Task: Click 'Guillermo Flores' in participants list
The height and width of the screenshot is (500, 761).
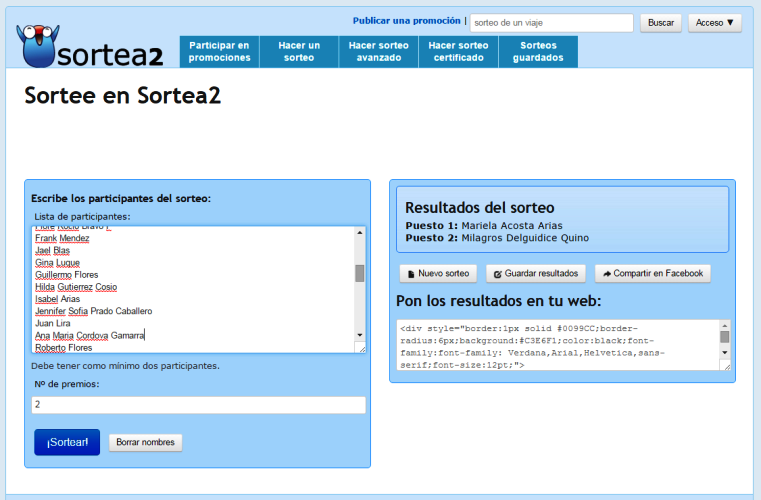Action: point(66,275)
